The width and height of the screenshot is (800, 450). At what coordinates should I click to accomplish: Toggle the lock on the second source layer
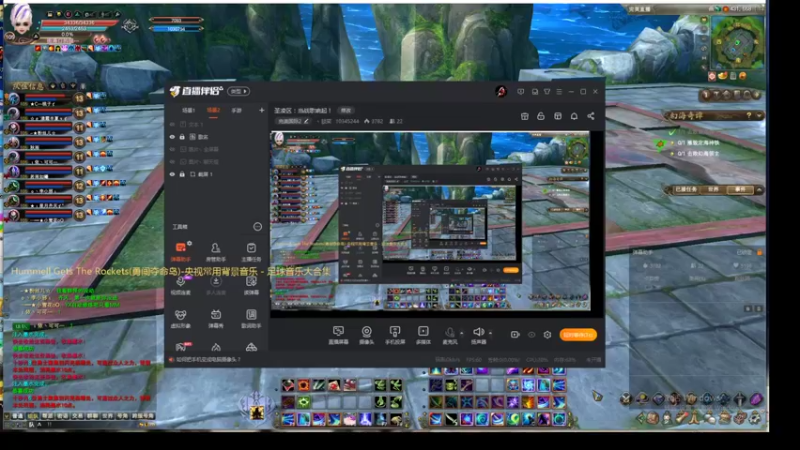pos(182,137)
